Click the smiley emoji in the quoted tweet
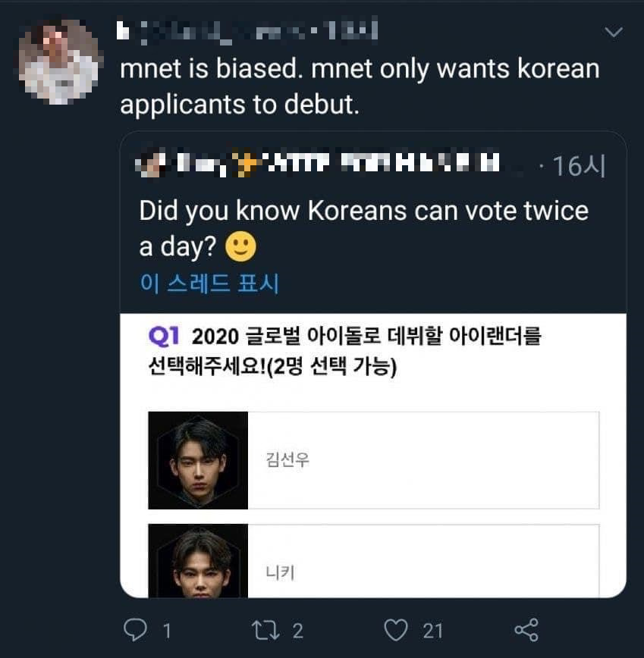 pyautogui.click(x=241, y=246)
